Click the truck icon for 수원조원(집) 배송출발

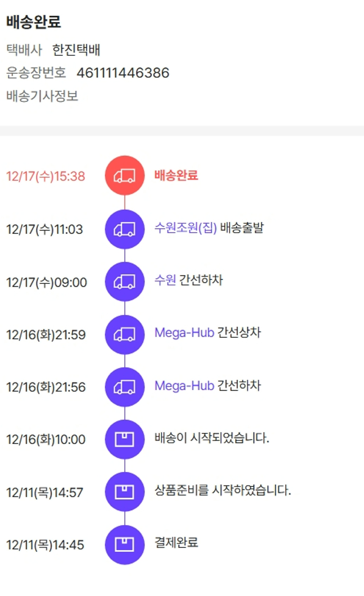click(x=125, y=229)
